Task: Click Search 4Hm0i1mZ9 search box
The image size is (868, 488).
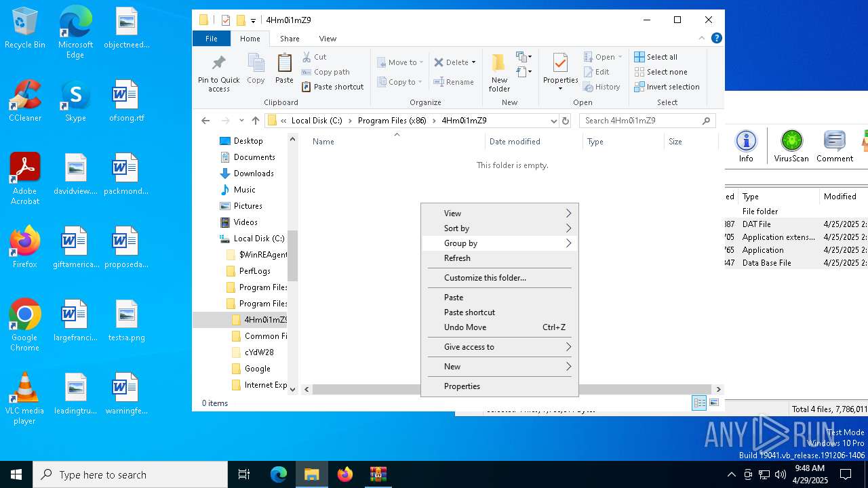Action: [647, 121]
